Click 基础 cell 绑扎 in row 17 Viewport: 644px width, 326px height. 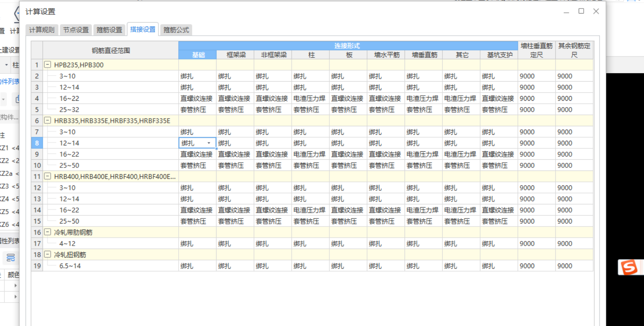click(x=197, y=244)
